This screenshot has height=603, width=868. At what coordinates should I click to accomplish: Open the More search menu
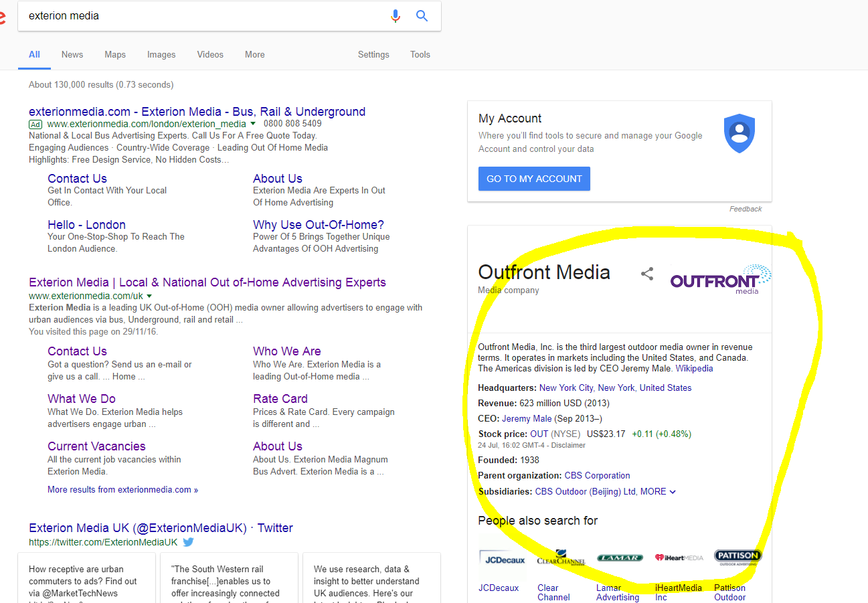[x=254, y=54]
